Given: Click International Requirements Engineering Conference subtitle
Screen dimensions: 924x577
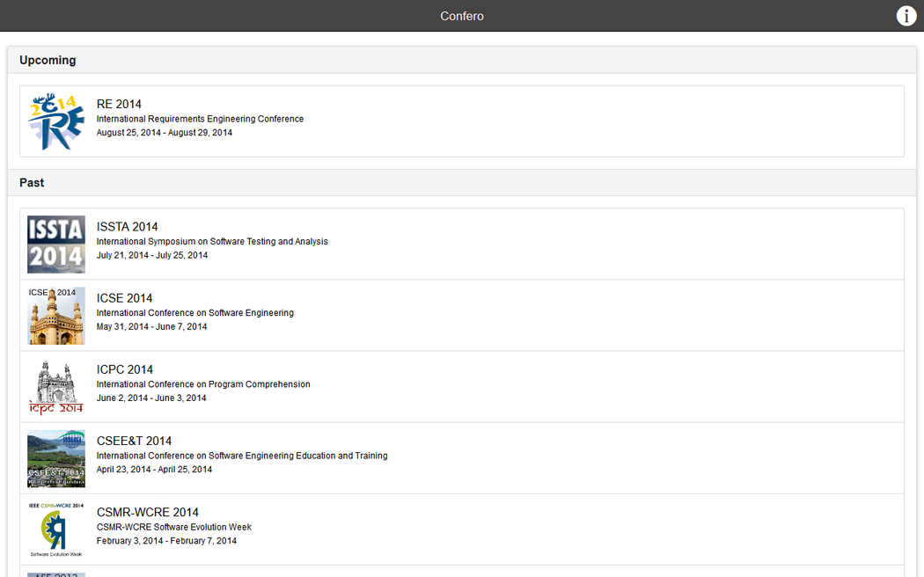Looking at the screenshot, I should [200, 119].
